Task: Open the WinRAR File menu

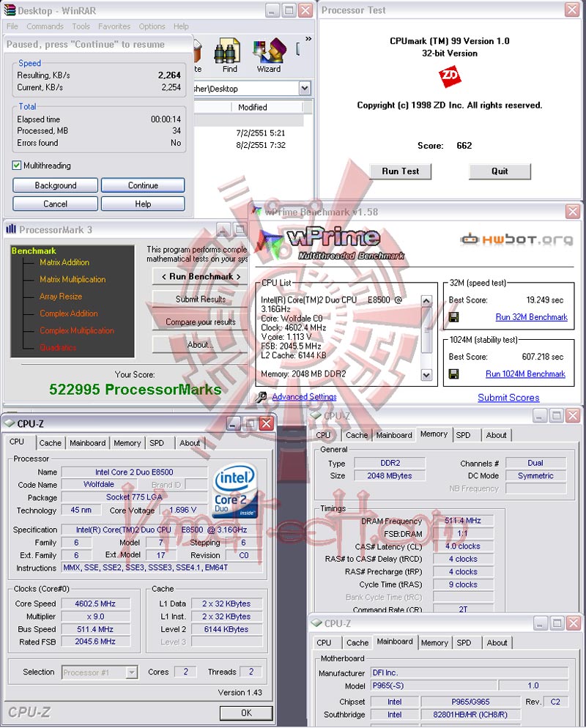Action: click(x=12, y=26)
